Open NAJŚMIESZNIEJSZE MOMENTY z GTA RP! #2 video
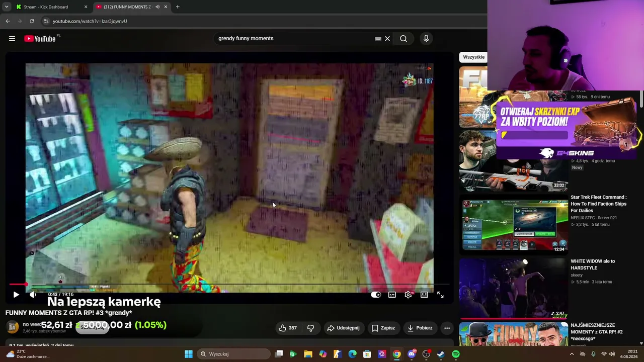Screen dimensions: 644x362 pos(596,332)
